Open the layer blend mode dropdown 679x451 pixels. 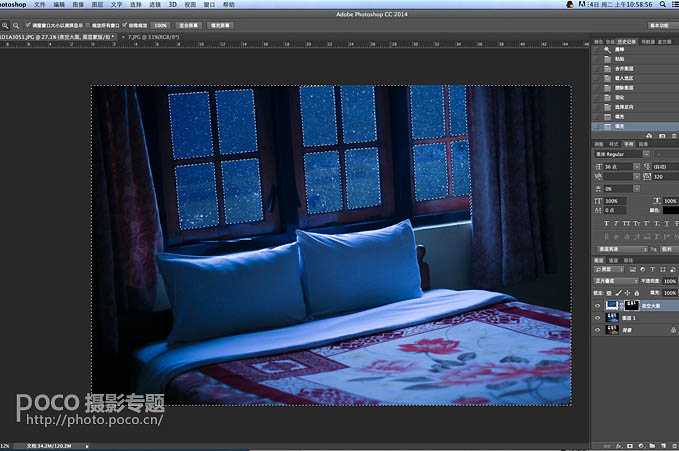coord(617,281)
